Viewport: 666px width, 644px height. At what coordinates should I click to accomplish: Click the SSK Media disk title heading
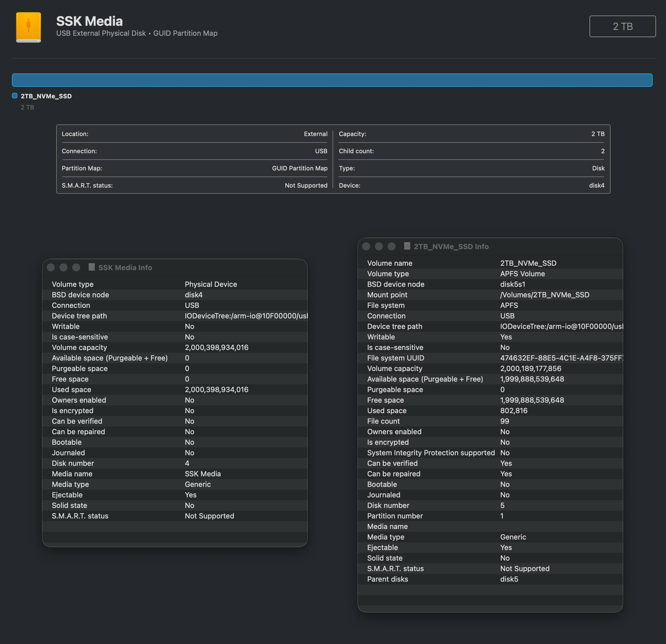pos(89,21)
